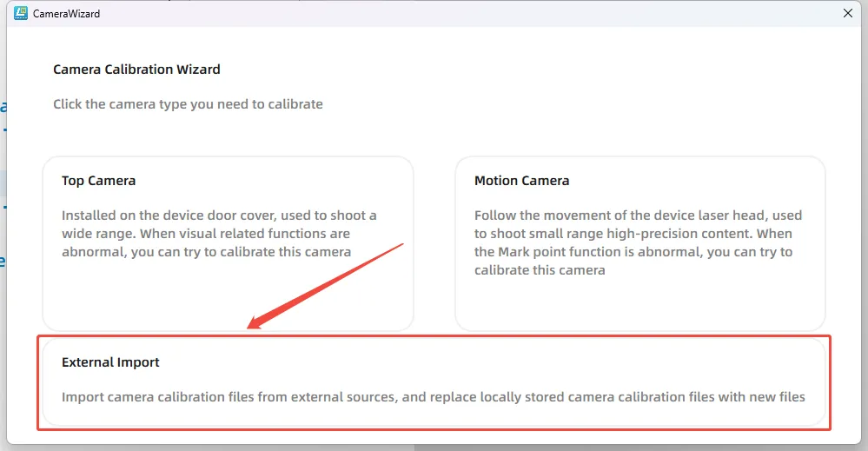The width and height of the screenshot is (868, 451).
Task: Click the "Camera Calibration Wizard" heading
Action: 136,70
